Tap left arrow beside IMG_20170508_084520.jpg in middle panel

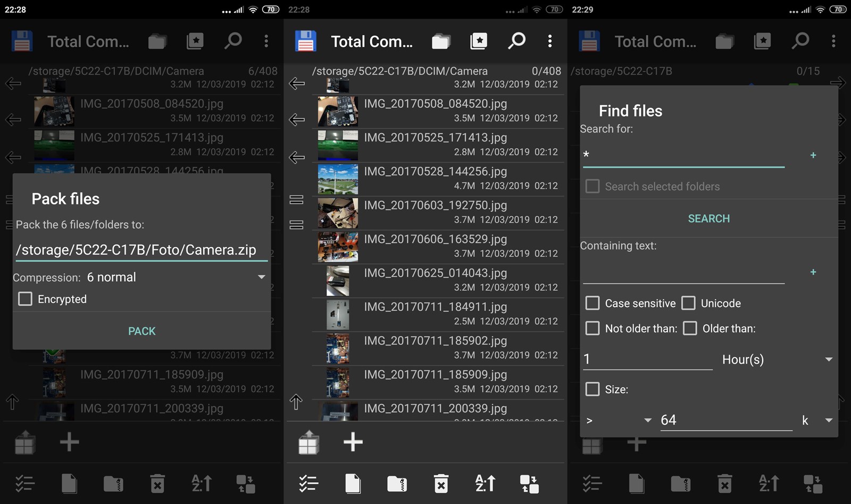297,120
